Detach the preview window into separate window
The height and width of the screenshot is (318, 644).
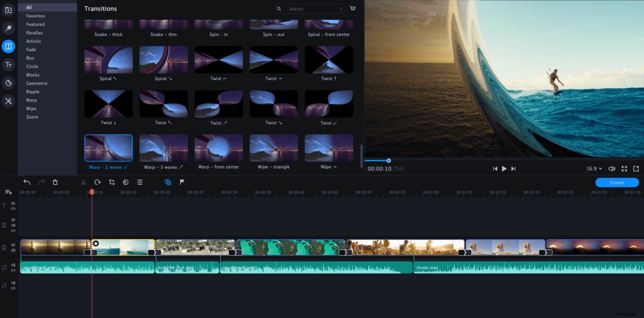tap(636, 168)
